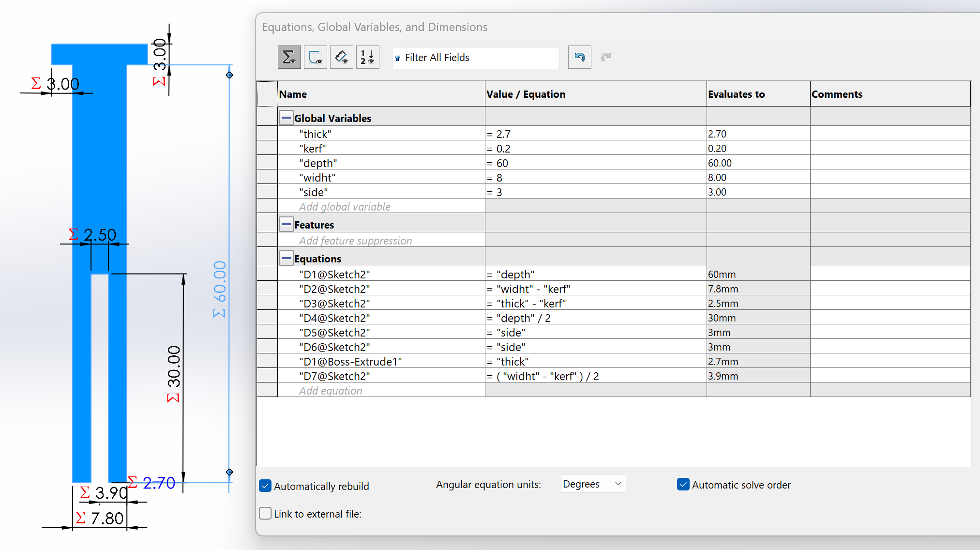
Task: Disable Automatic solve order checkbox
Action: coord(683,484)
